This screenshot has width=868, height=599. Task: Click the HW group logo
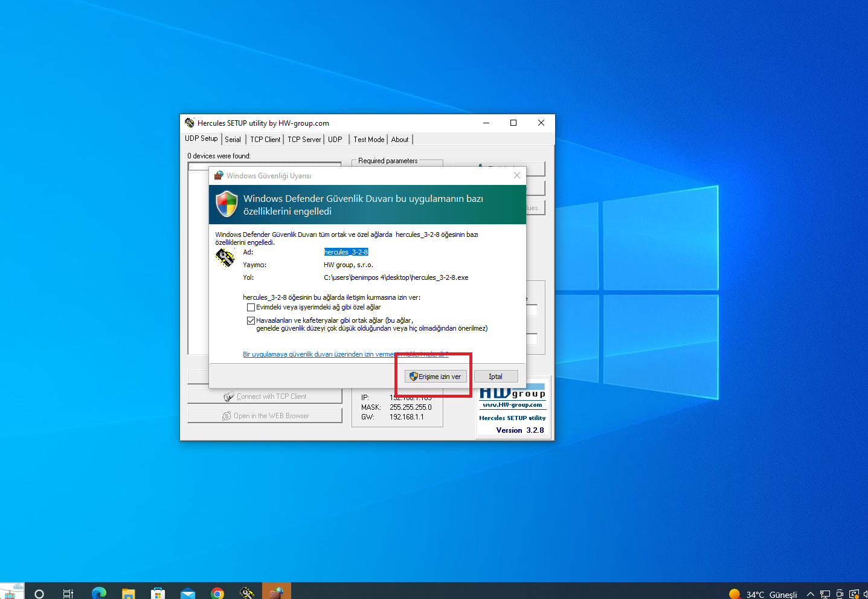coord(512,393)
